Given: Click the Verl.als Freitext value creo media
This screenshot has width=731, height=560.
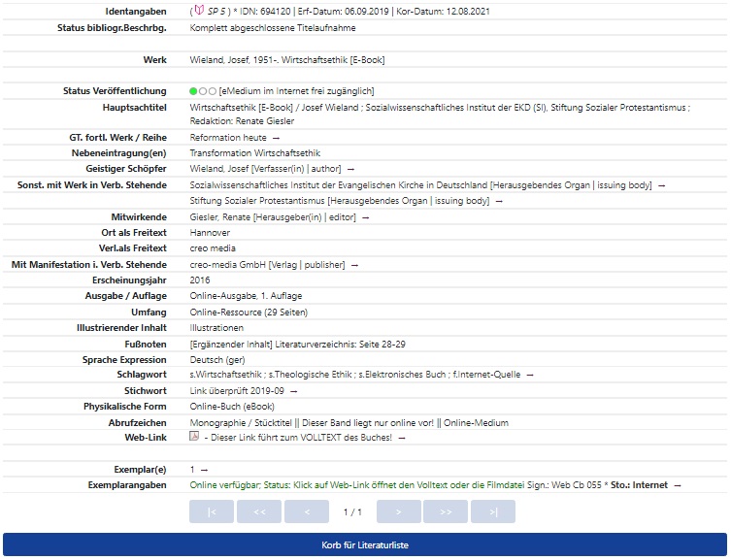Looking at the screenshot, I should pyautogui.click(x=213, y=248).
